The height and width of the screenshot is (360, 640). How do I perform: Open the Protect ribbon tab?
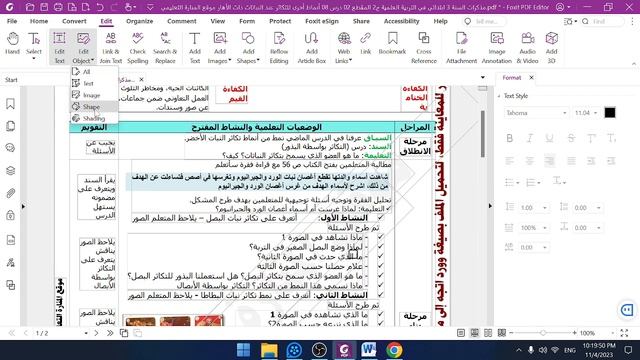[x=280, y=21]
